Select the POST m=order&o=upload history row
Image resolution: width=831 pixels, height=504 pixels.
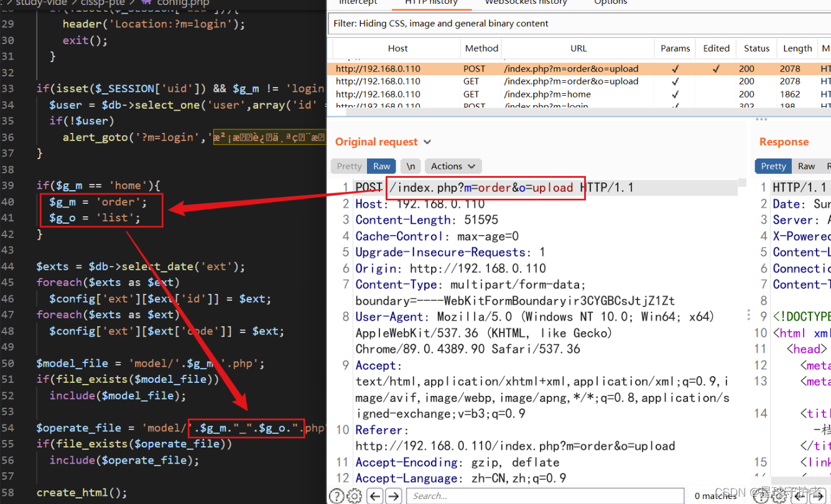[579, 69]
